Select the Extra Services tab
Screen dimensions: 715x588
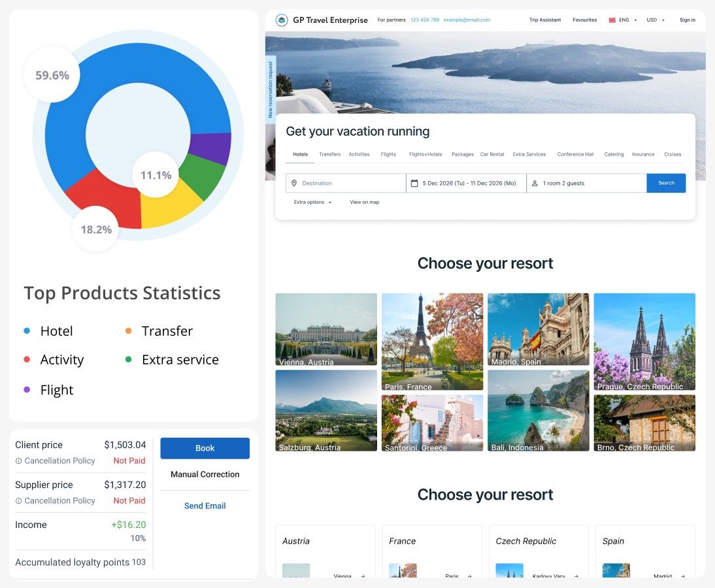[x=529, y=155]
